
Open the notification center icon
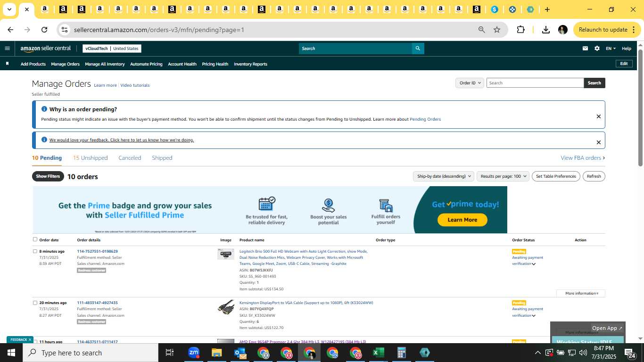pos(630,353)
